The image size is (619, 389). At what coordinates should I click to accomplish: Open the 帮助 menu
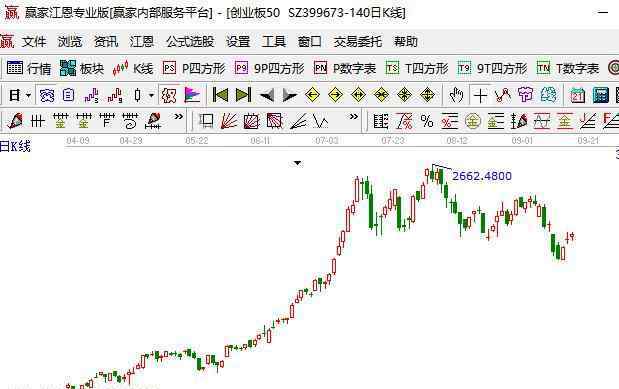(405, 41)
